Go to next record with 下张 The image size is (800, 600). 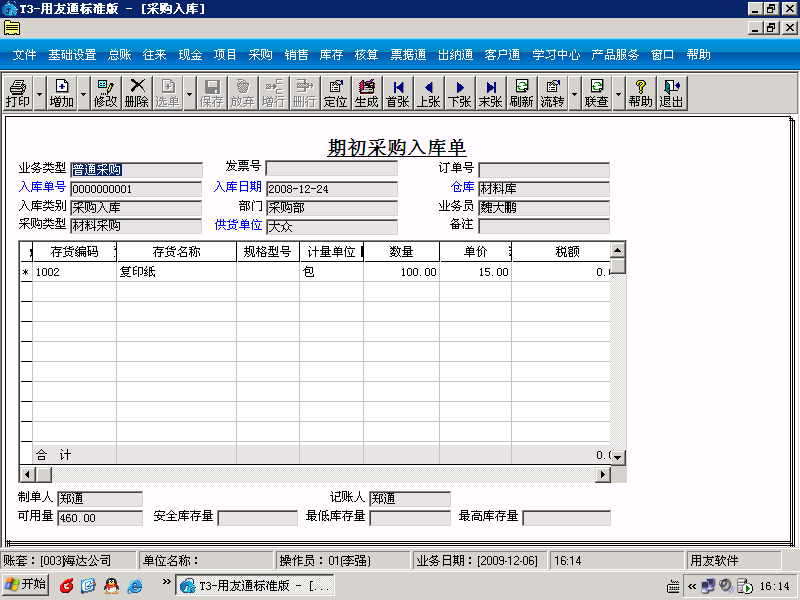click(460, 93)
